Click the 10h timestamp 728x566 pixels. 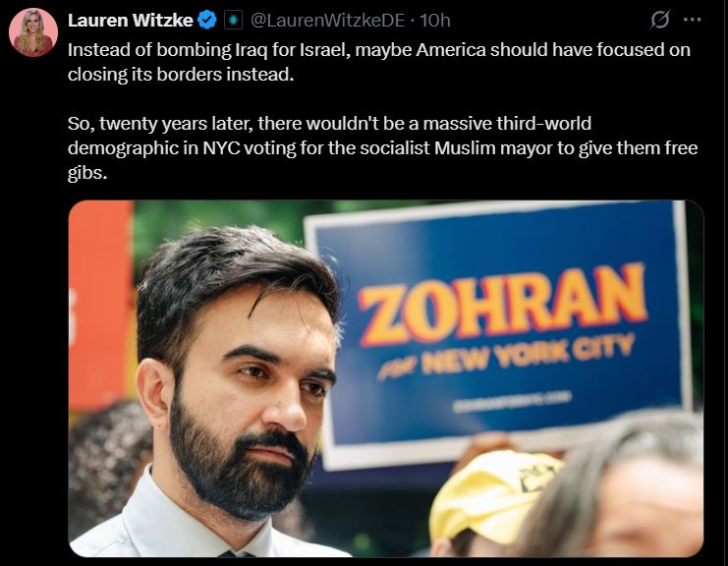[435, 20]
